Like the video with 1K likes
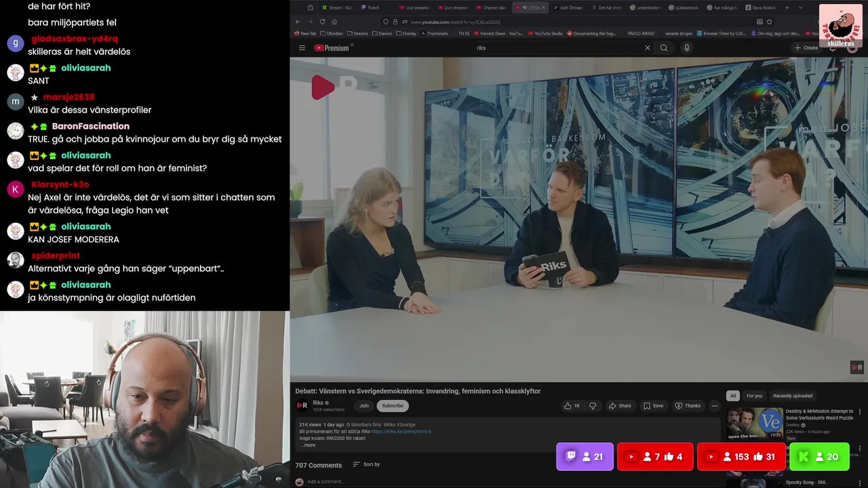 [572, 406]
